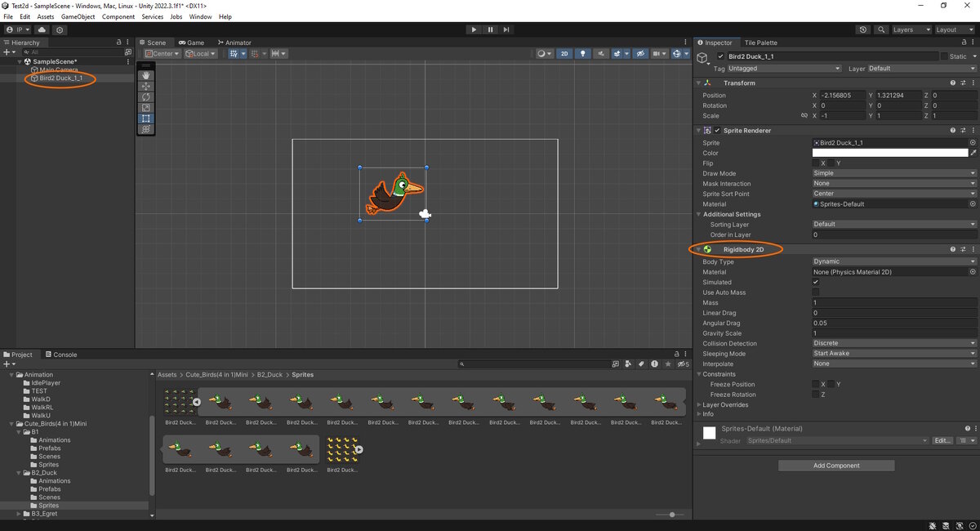Open the Scene draw mode sphere icon
Viewport: 980px width, 531px height.
[544, 54]
